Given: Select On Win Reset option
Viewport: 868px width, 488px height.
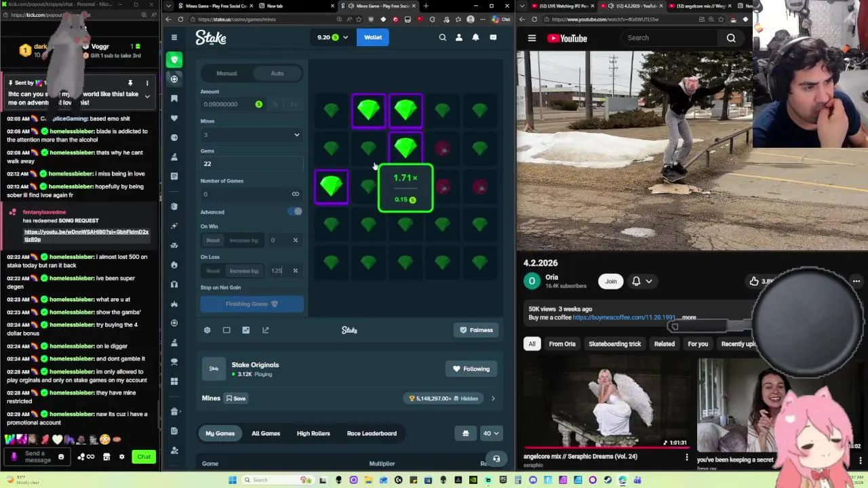Looking at the screenshot, I should pos(213,240).
